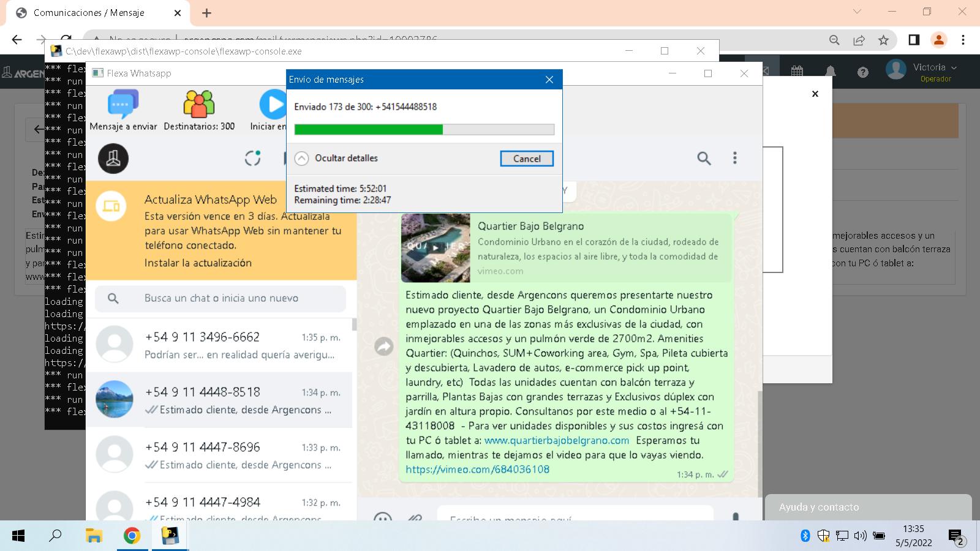Viewport: 980px width, 551px height.
Task: Share this page from Chrome toolbar
Action: coord(859,40)
